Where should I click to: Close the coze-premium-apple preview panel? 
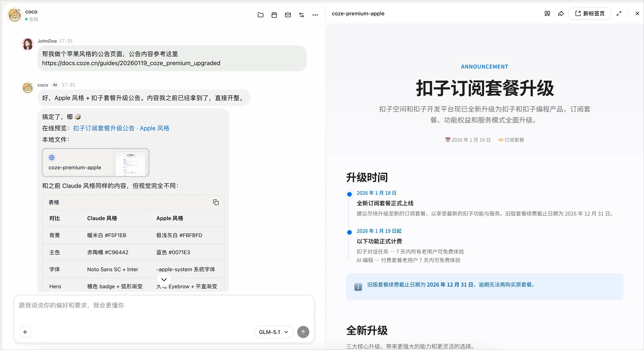(x=637, y=13)
